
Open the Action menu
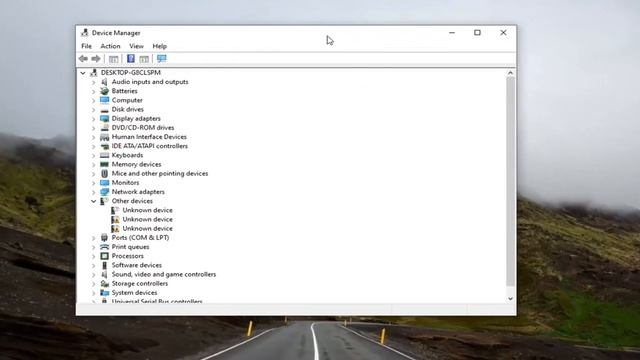111,46
